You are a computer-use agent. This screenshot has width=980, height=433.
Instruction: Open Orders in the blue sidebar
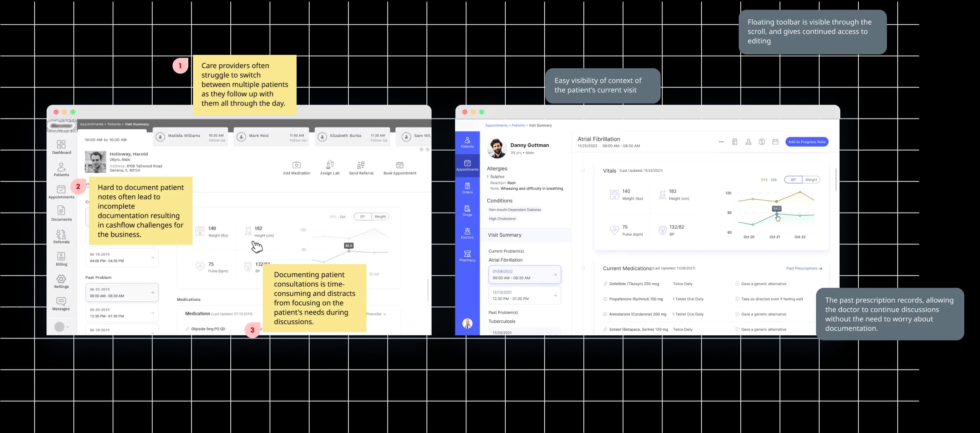(467, 188)
